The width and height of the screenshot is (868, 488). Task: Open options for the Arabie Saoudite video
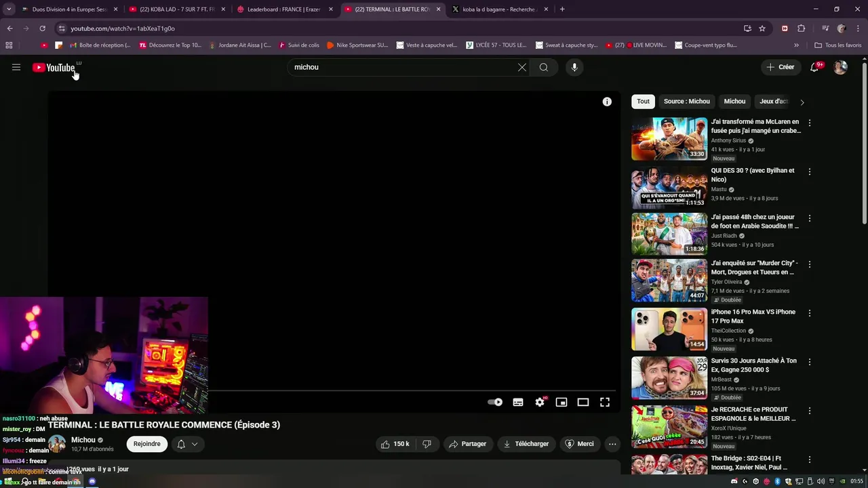click(x=809, y=219)
